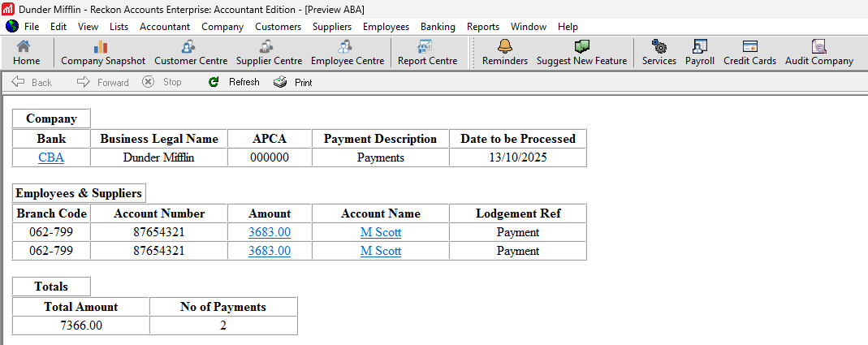868x345 pixels.
Task: Open the Help menu
Action: [x=568, y=27]
